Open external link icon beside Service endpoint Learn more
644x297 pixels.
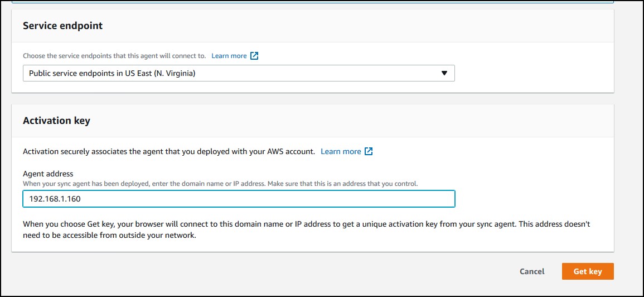(255, 55)
